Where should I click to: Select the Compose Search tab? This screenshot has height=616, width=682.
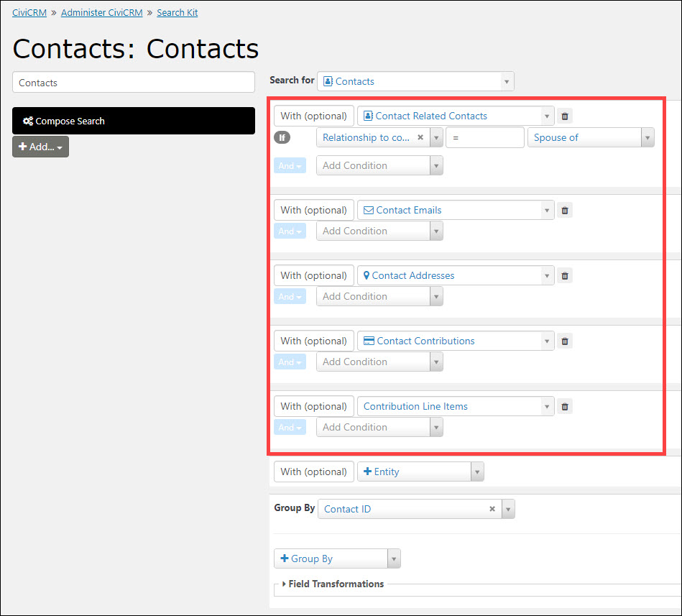tap(134, 121)
